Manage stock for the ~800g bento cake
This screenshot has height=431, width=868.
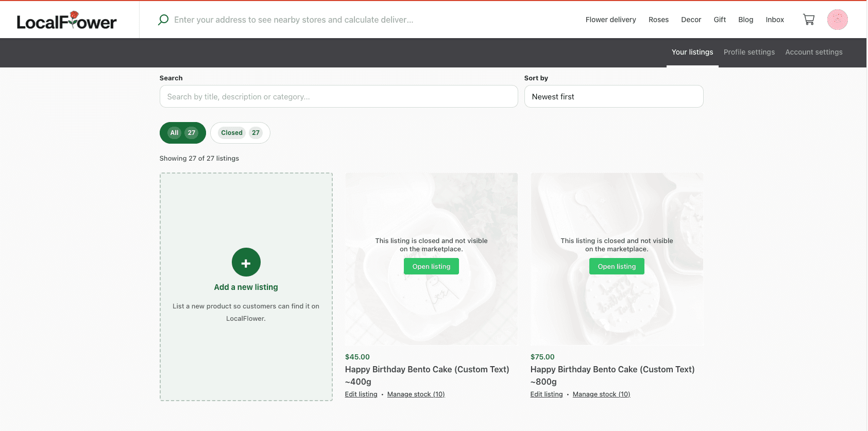[601, 394]
